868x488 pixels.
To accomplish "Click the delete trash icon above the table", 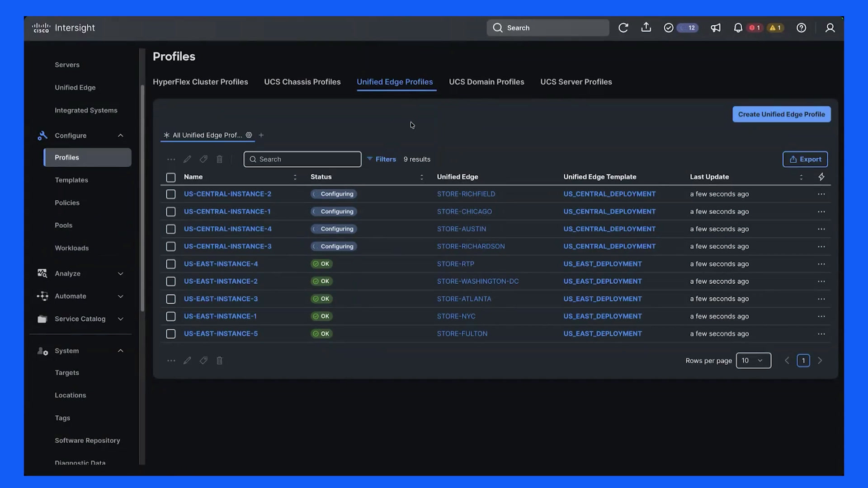I will point(219,159).
